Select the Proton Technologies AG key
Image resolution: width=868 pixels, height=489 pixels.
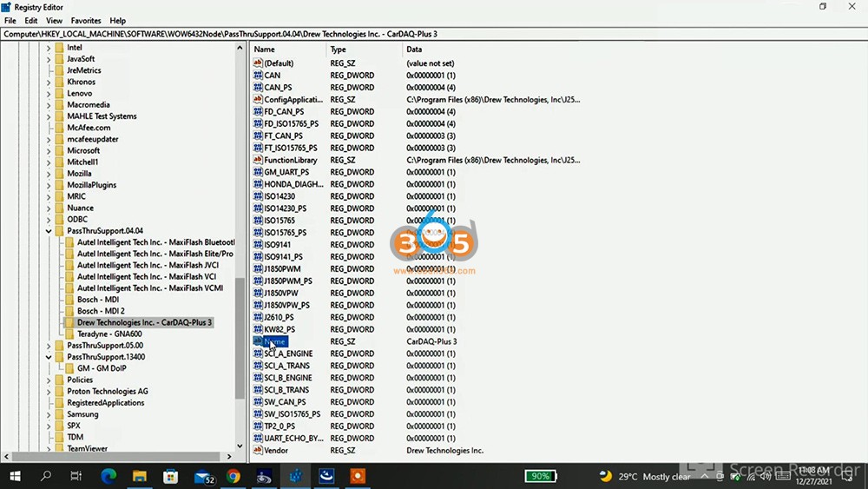click(108, 392)
